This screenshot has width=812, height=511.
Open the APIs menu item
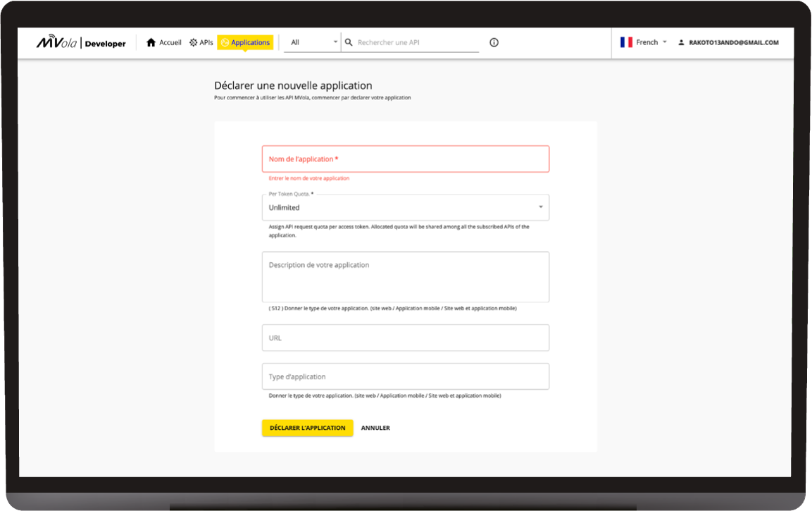(206, 42)
